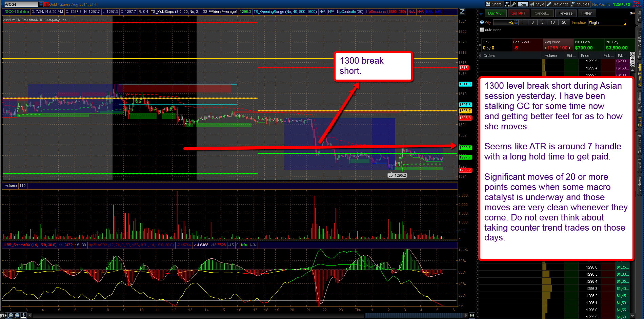Zoom in the price ladder with plus magnifier

[632, 54]
